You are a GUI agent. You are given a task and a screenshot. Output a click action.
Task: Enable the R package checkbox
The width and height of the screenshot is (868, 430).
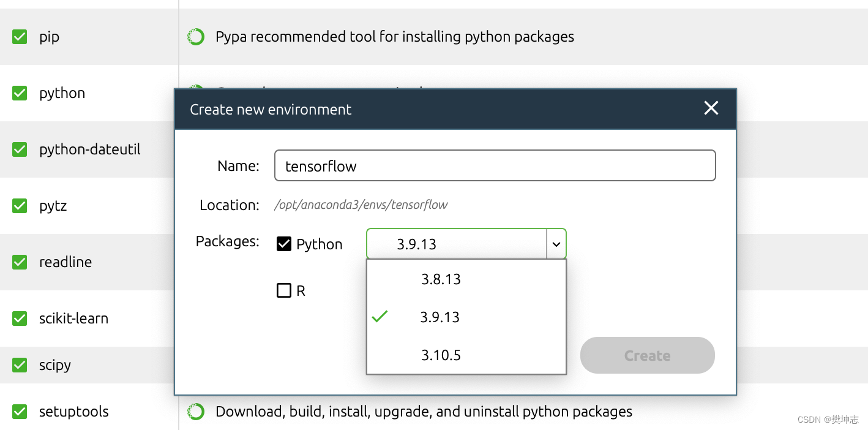point(284,290)
